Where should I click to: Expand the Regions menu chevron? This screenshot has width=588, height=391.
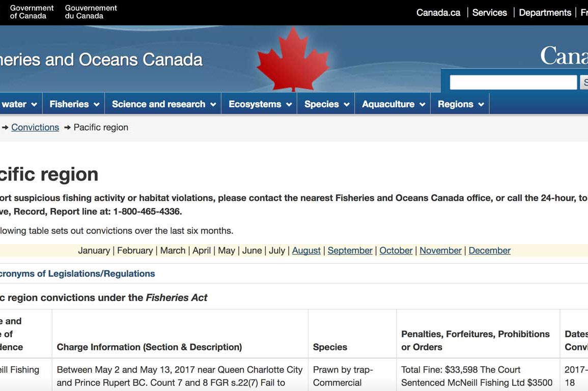[481, 105]
